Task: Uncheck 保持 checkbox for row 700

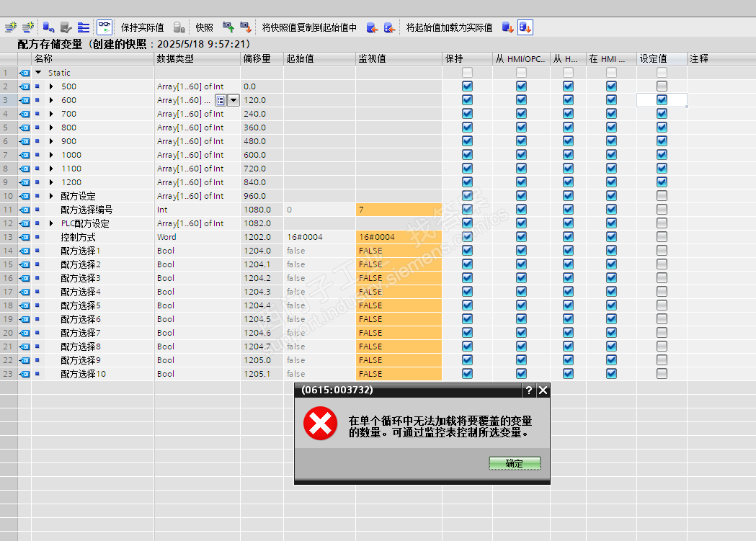Action: [467, 114]
